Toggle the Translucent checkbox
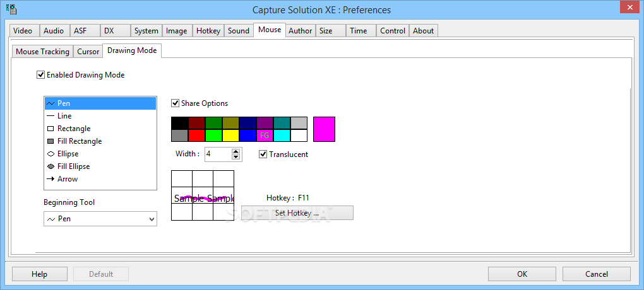The height and width of the screenshot is (290, 644). pos(263,154)
